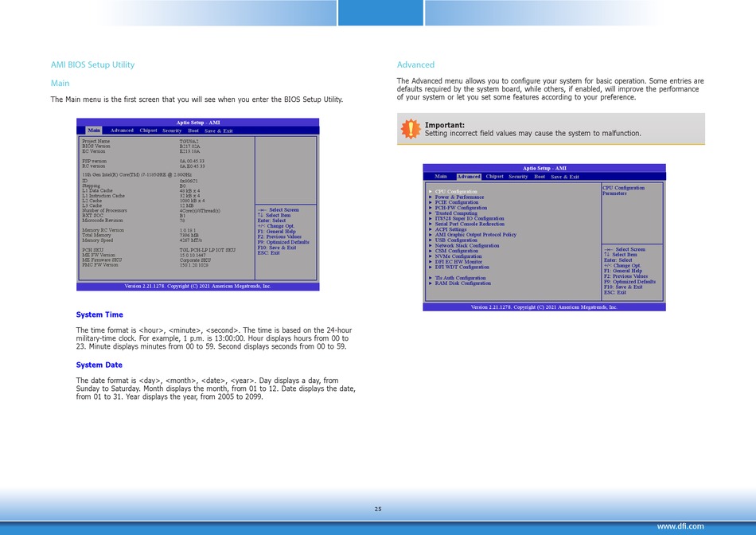Select the Main tab in the Main menu BIOS screenshot
The height and width of the screenshot is (535, 756).
94,131
